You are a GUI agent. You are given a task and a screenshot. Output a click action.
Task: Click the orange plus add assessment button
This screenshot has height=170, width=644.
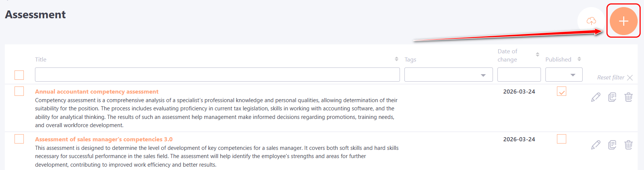click(x=623, y=21)
